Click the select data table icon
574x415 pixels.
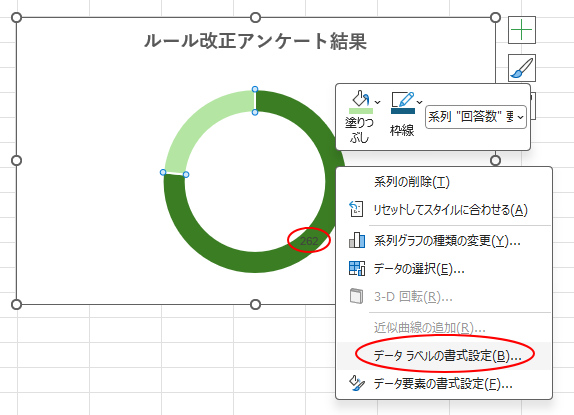[357, 268]
